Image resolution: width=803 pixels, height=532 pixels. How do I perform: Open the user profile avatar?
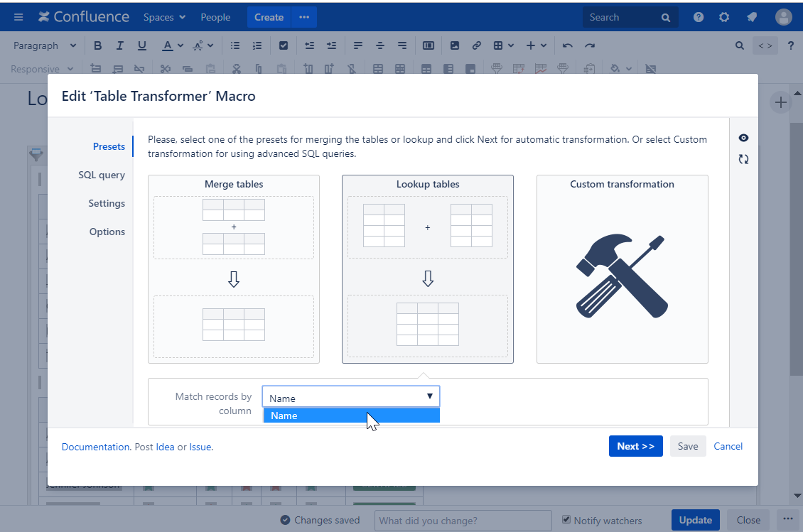tap(783, 17)
